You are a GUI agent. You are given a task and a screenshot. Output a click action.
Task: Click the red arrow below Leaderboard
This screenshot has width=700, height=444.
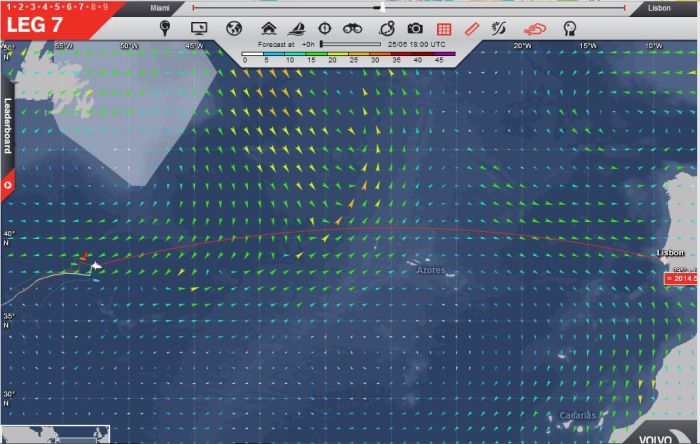coord(7,185)
